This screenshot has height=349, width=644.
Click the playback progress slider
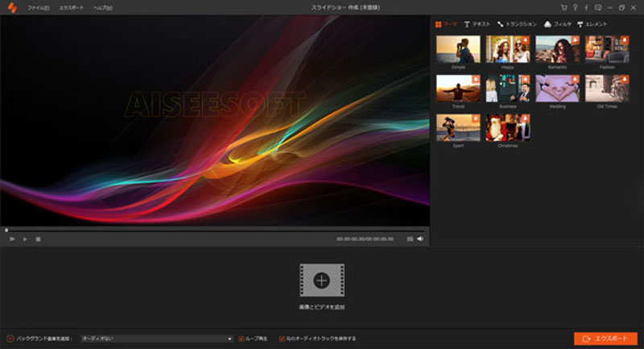[x=214, y=230]
